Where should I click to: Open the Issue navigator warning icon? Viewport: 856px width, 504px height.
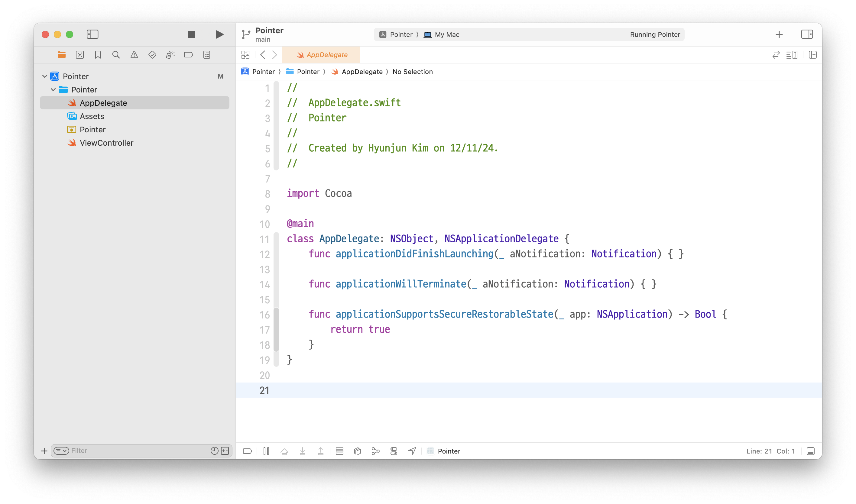(134, 55)
